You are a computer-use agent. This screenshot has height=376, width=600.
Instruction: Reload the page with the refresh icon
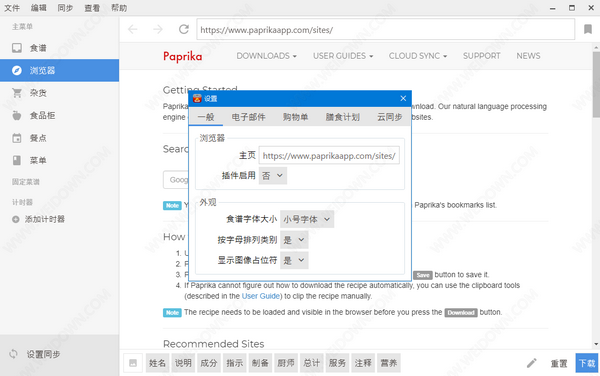click(184, 29)
